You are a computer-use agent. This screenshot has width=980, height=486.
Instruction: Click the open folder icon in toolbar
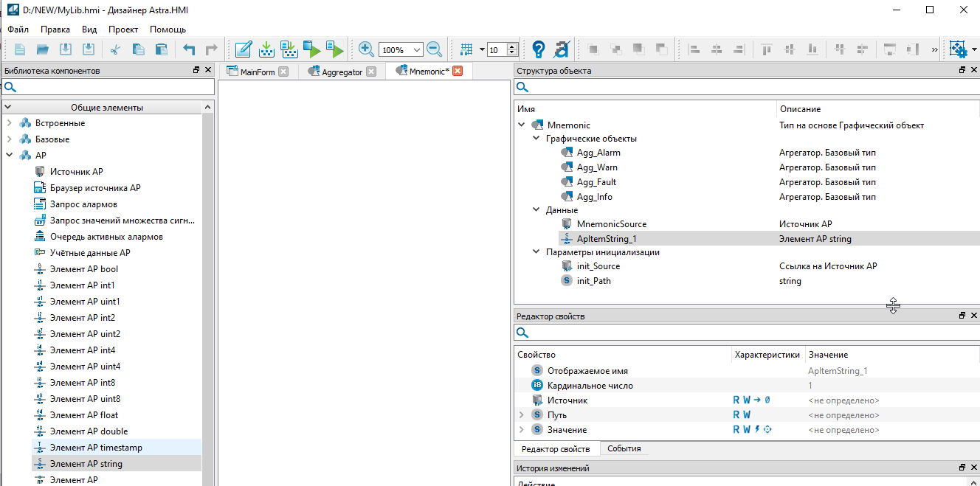pos(43,49)
